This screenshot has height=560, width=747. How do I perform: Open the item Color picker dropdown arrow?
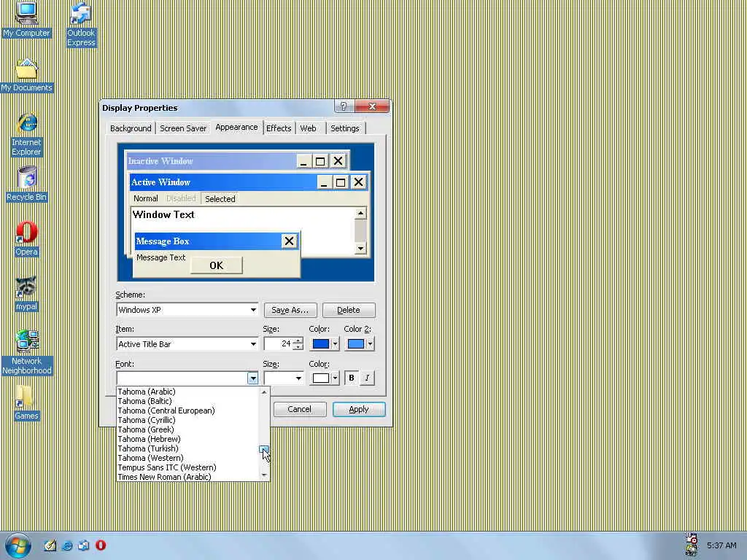tap(335, 344)
